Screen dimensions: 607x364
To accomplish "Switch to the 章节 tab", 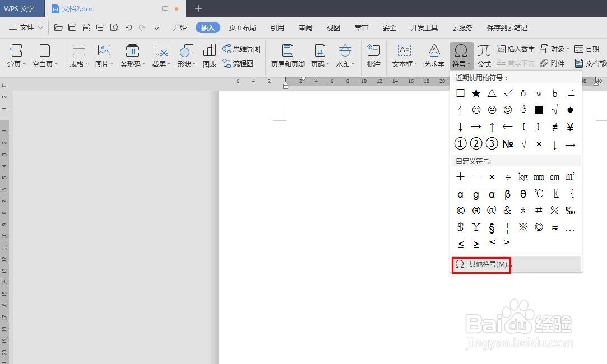I will pyautogui.click(x=361, y=27).
